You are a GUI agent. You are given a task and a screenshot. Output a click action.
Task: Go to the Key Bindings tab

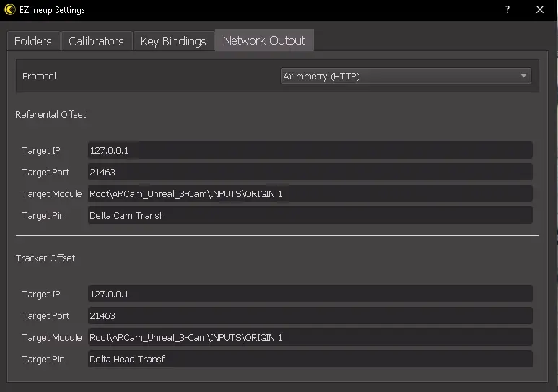[x=173, y=41]
